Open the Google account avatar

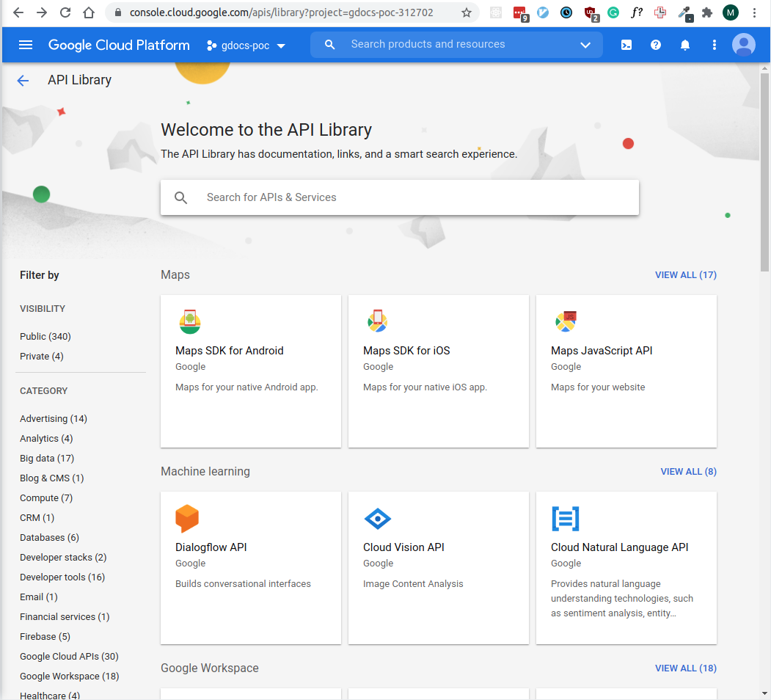743,45
